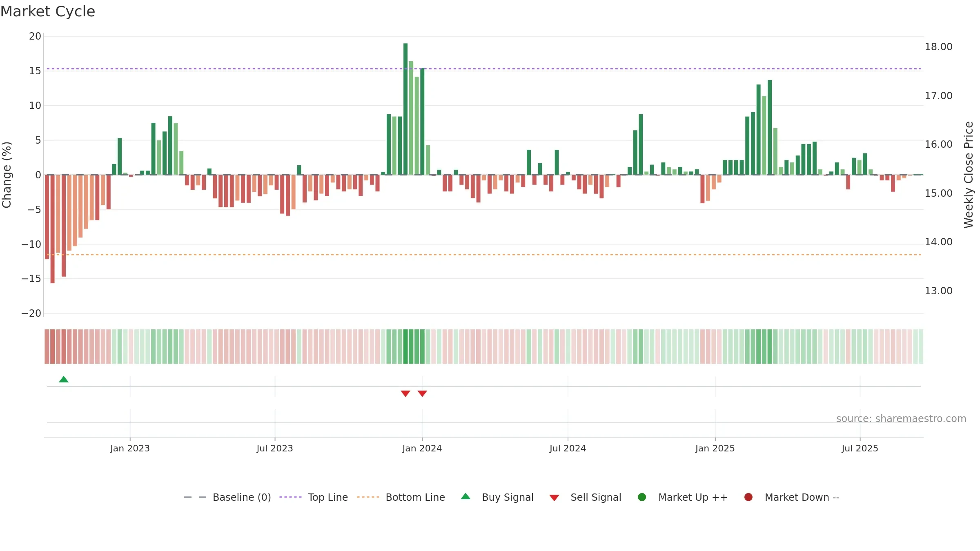Click the Change (%) axis title
This screenshot has width=980, height=551.
[7, 175]
